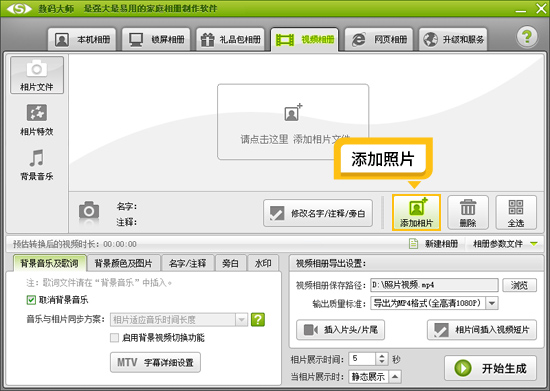Expand the 输出质量标准 format dropdown
The width and height of the screenshot is (550, 391).
[x=492, y=303]
